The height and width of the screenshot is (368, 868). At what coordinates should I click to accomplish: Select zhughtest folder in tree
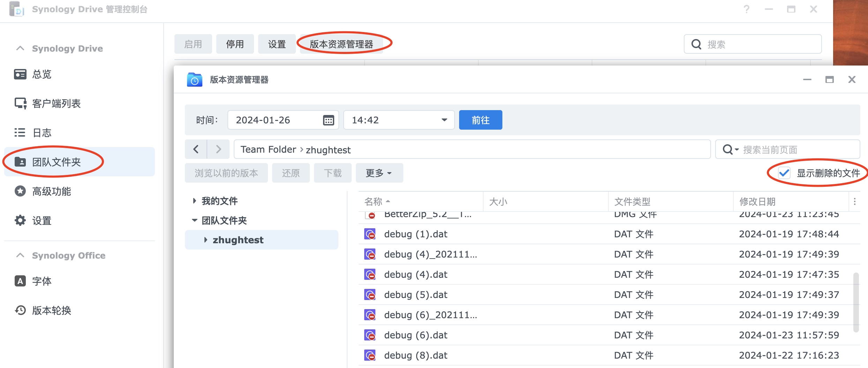coord(262,240)
